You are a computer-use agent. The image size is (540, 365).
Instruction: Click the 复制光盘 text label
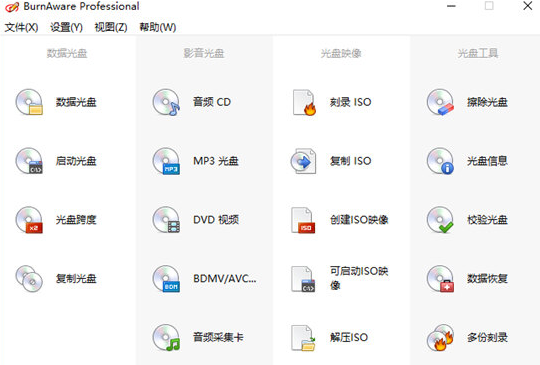coord(76,279)
